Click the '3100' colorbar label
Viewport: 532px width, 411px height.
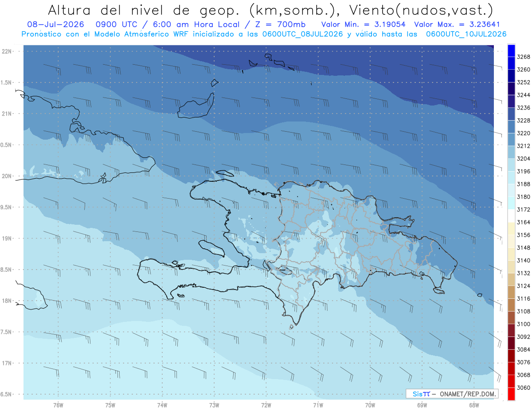point(524,324)
